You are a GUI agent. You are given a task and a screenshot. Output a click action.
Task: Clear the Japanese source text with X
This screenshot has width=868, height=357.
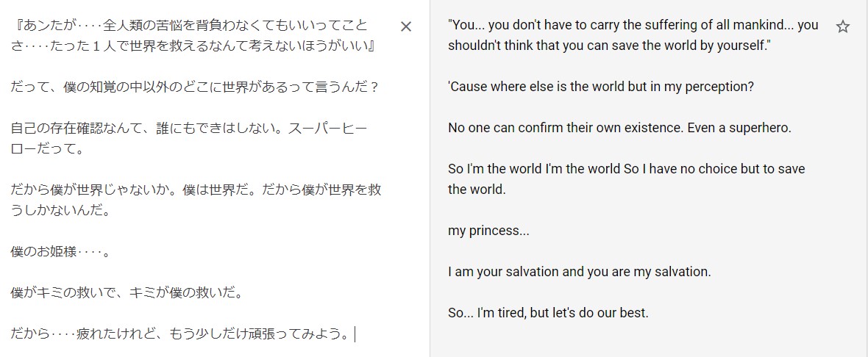point(406,26)
